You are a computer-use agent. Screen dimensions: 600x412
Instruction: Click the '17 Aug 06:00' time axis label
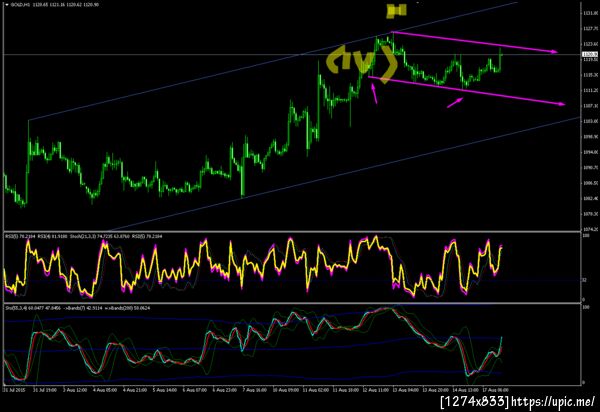click(x=496, y=390)
